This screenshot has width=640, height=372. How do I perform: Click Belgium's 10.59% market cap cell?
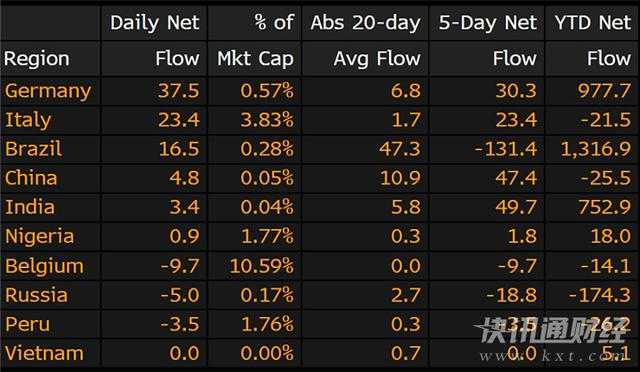[262, 266]
